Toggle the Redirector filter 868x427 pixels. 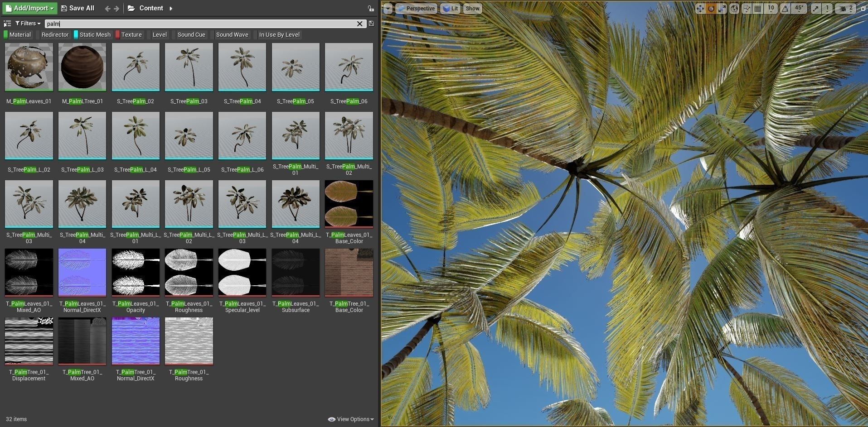[53, 34]
